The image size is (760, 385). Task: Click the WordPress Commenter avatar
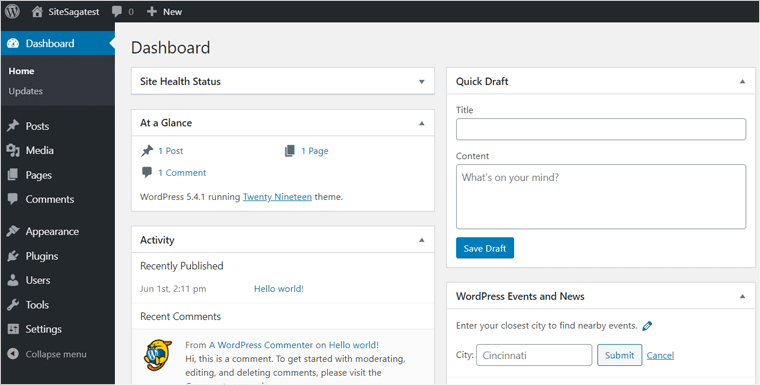[x=158, y=354]
